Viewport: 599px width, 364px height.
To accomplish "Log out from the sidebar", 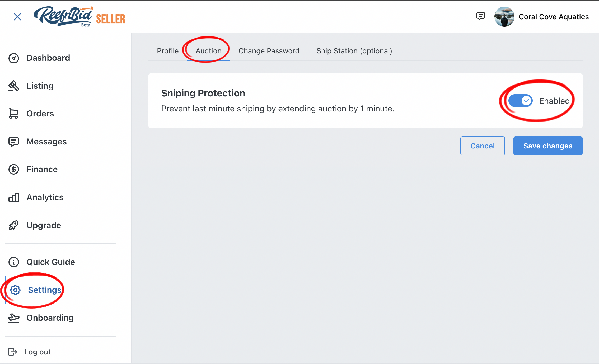I will point(30,352).
